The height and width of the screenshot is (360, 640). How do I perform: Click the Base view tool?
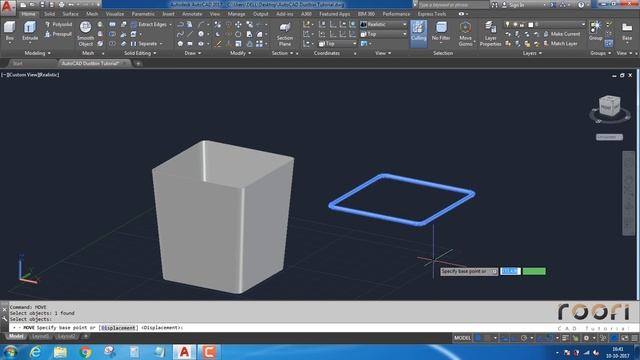point(627,32)
